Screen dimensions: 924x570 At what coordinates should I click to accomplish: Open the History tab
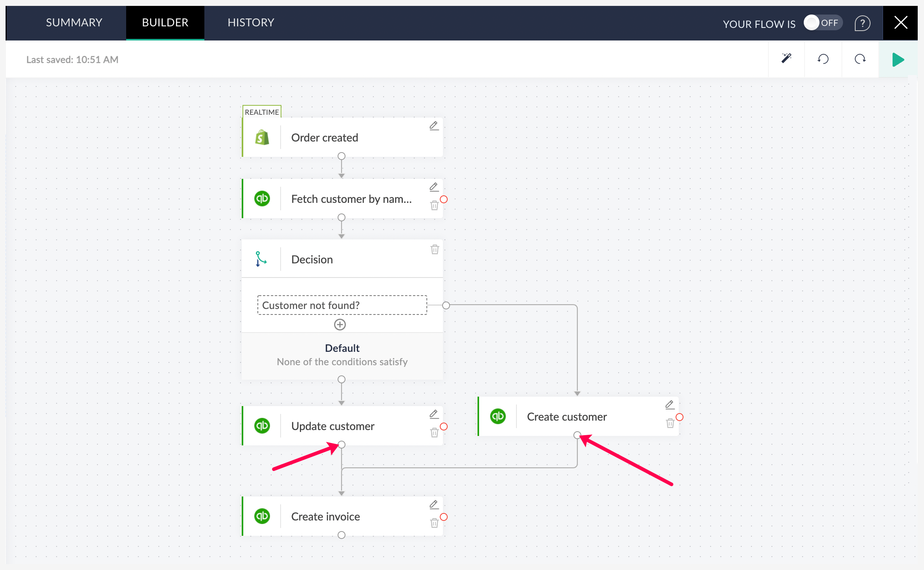(251, 23)
